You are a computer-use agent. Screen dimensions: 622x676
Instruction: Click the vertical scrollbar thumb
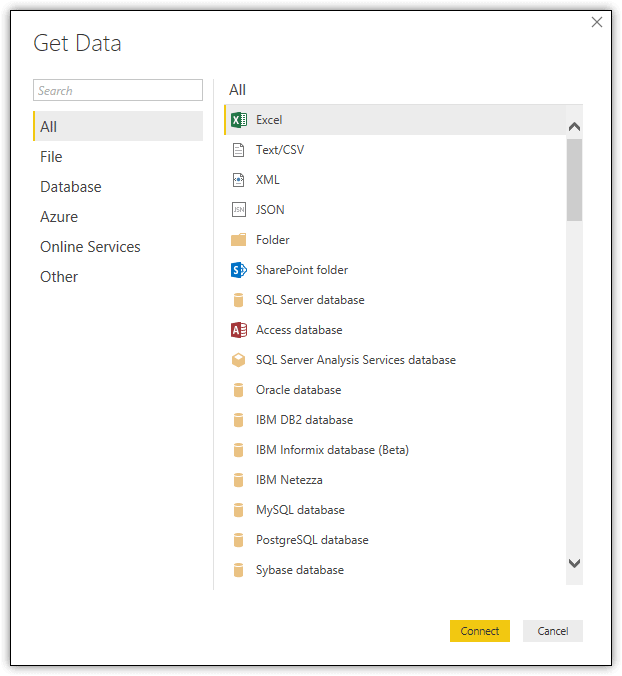574,180
